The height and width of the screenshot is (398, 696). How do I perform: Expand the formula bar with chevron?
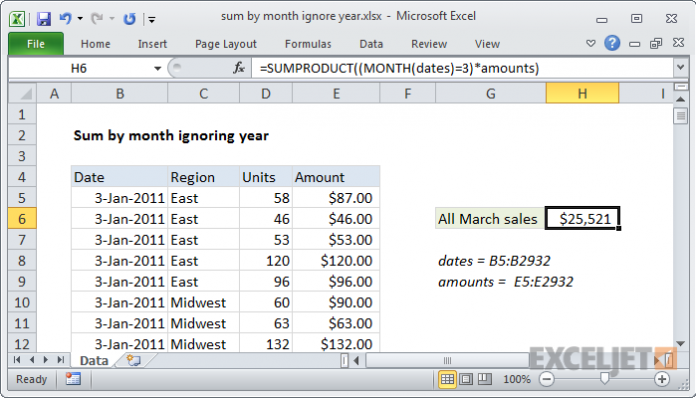[680, 68]
